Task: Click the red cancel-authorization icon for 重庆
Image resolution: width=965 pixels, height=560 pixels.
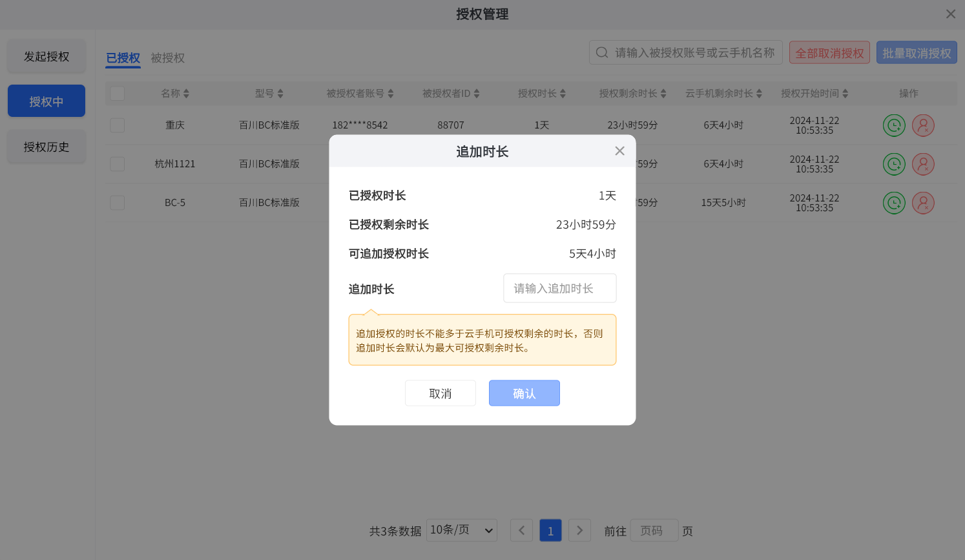Action: point(923,125)
